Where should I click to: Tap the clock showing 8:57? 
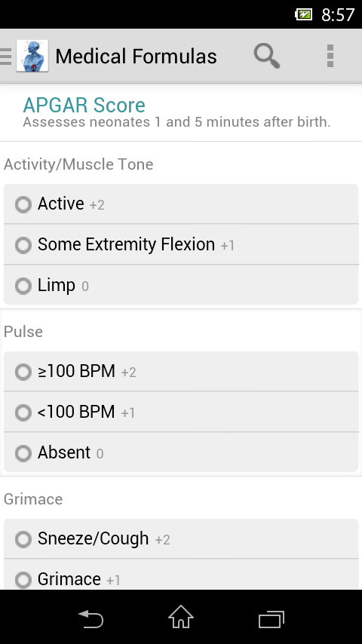pos(338,15)
